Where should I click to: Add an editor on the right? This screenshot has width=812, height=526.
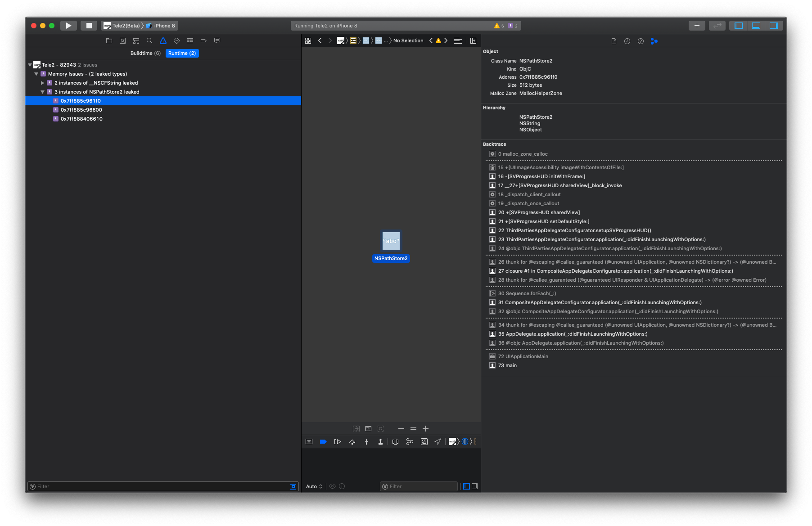coord(473,40)
